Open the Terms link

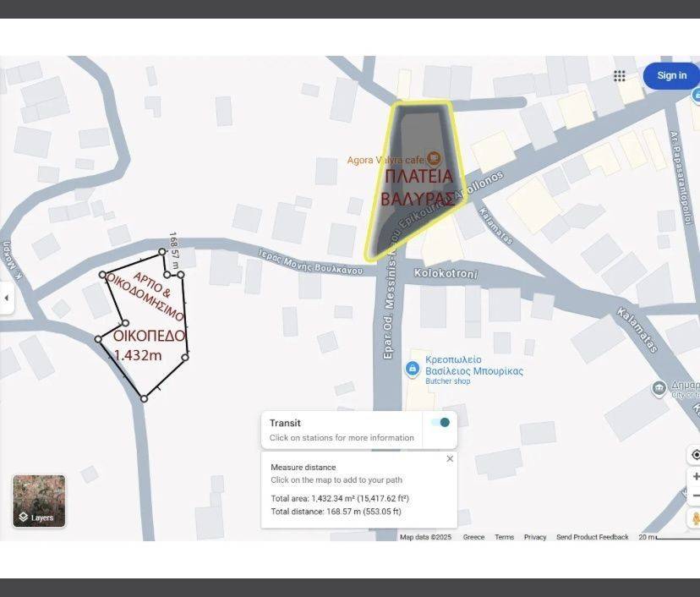[504, 537]
